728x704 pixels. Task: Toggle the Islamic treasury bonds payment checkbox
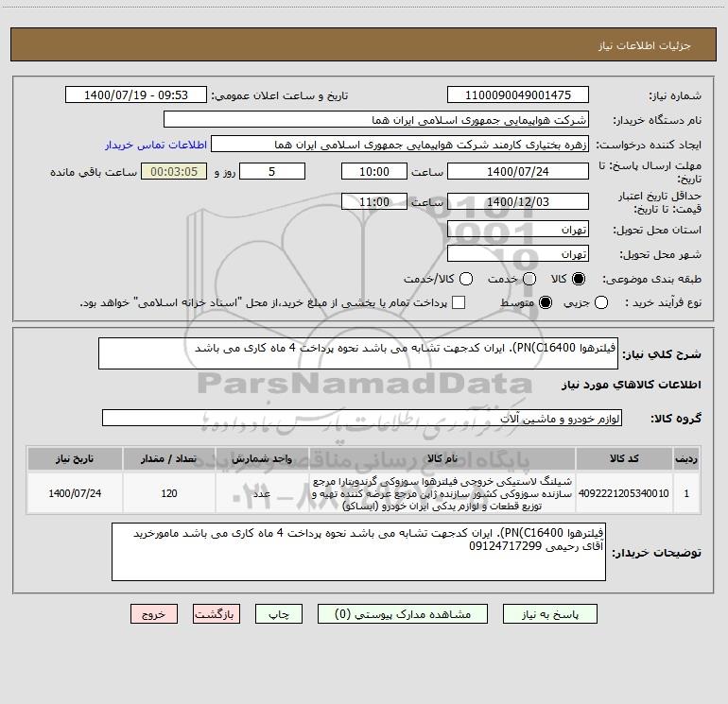pos(459,302)
